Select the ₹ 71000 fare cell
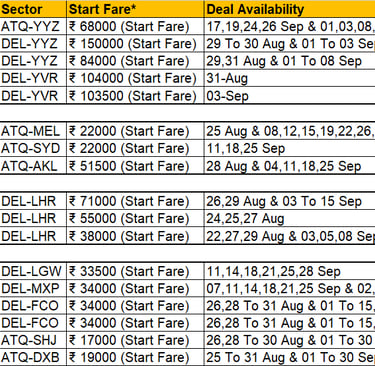Screen dimensions: 375x366 pyautogui.click(x=135, y=201)
